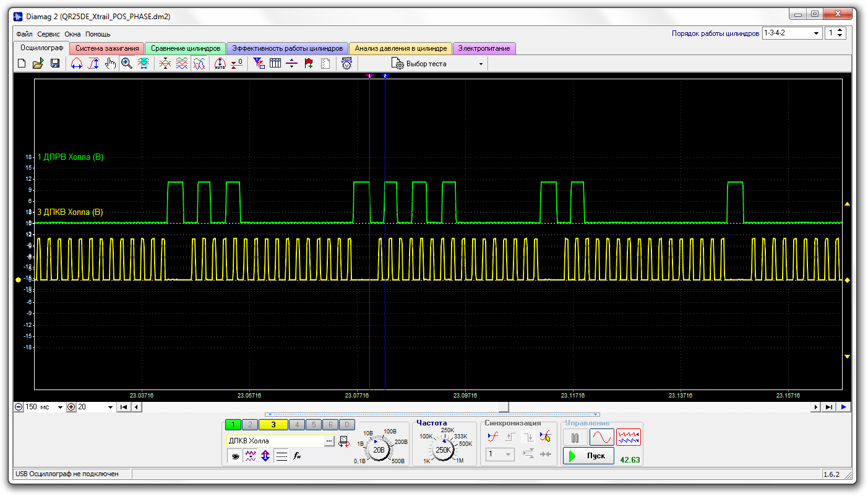Viewport: 868px width, 496px height.
Task: Jump to the recording start arrow
Action: coord(123,407)
